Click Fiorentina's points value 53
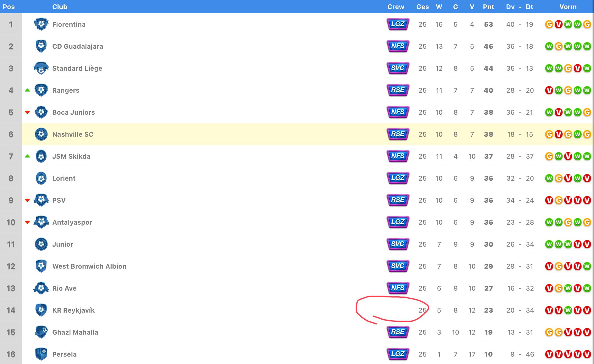The height and width of the screenshot is (364, 594). (488, 24)
